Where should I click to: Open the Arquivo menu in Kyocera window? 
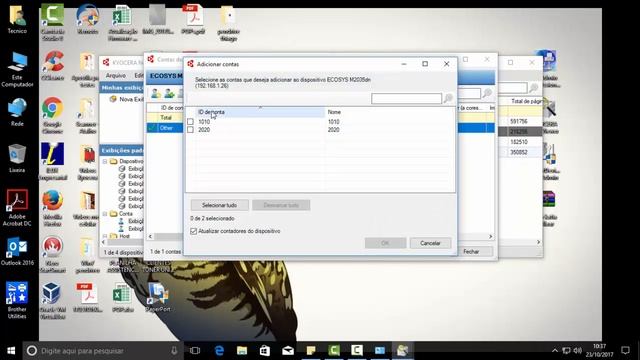[116, 76]
